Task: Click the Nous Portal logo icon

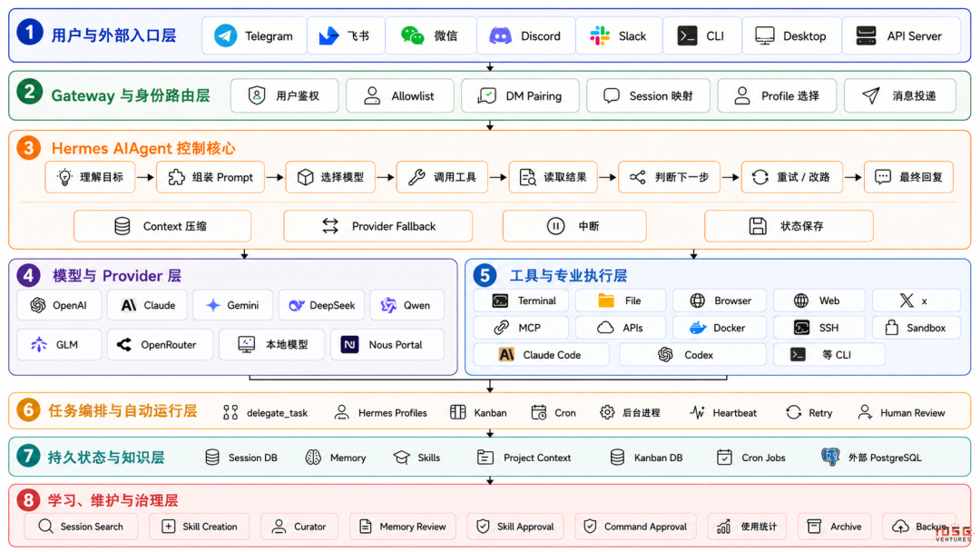Action: pyautogui.click(x=349, y=344)
